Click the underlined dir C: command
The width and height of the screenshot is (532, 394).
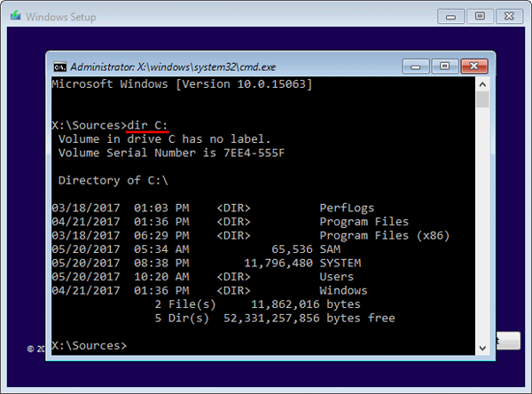150,125
